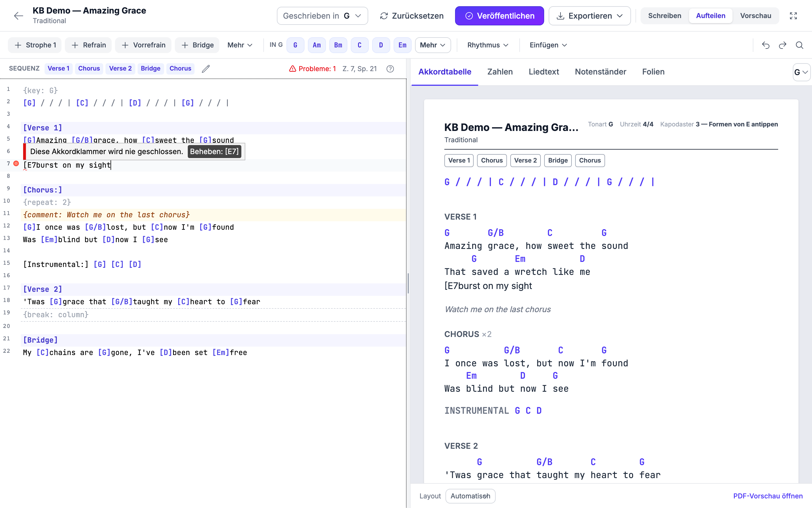This screenshot has width=812, height=508.
Task: Select Verse 2 chip in SEQUENZ bar
Action: 120,69
